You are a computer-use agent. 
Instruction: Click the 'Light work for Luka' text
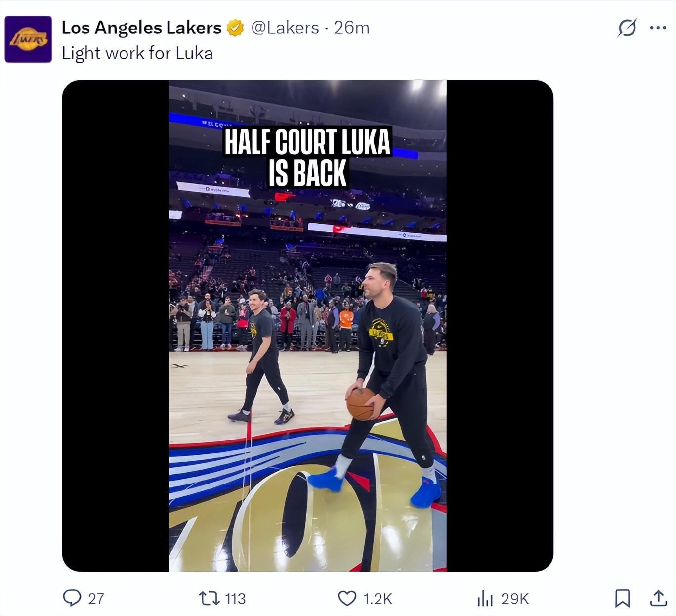(137, 53)
